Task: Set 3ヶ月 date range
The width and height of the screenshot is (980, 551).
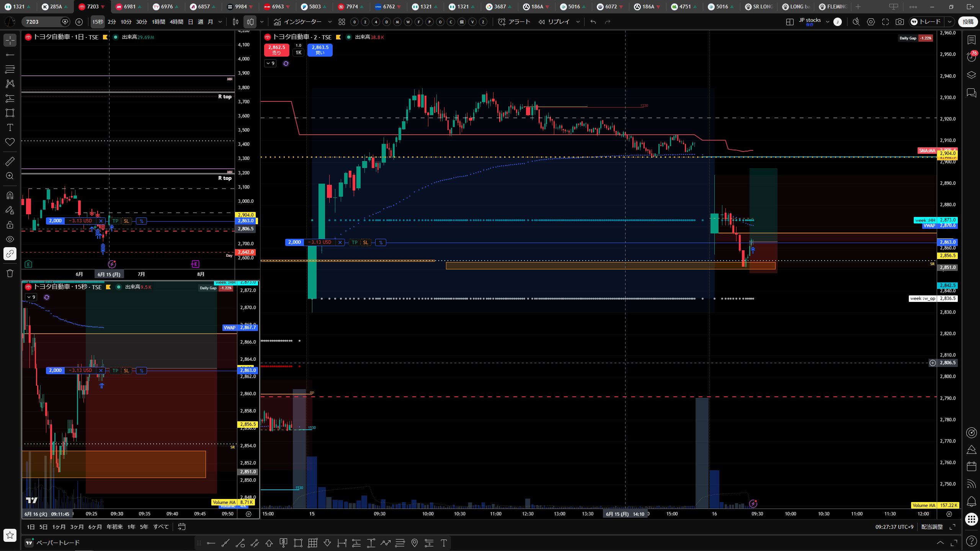Action: [x=77, y=527]
